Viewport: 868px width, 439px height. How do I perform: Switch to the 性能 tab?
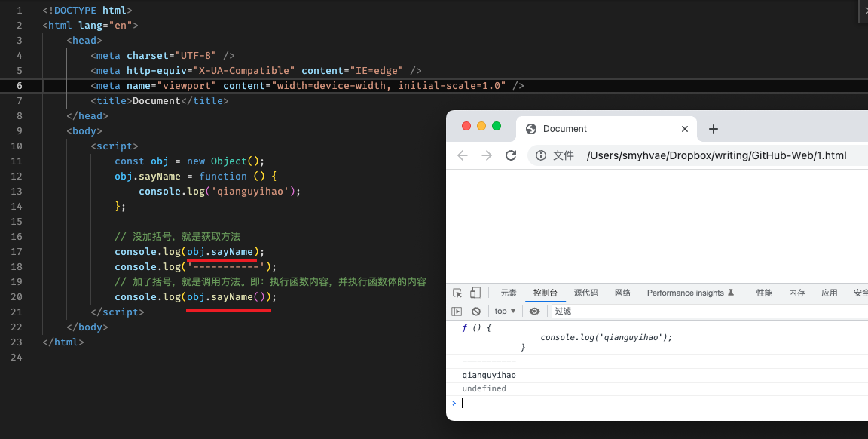tap(765, 293)
